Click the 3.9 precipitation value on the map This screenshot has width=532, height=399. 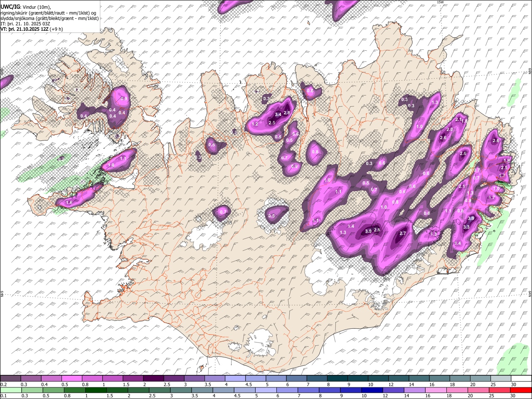click(471, 218)
